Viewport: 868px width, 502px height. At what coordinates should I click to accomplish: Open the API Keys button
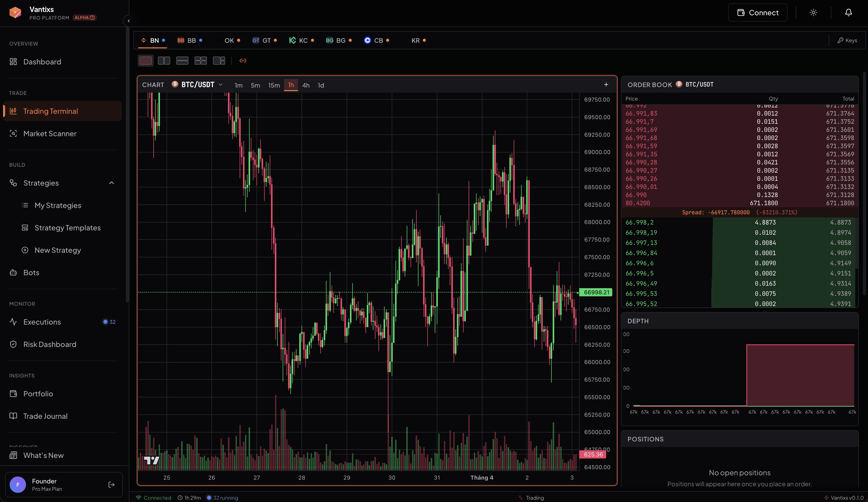(847, 41)
